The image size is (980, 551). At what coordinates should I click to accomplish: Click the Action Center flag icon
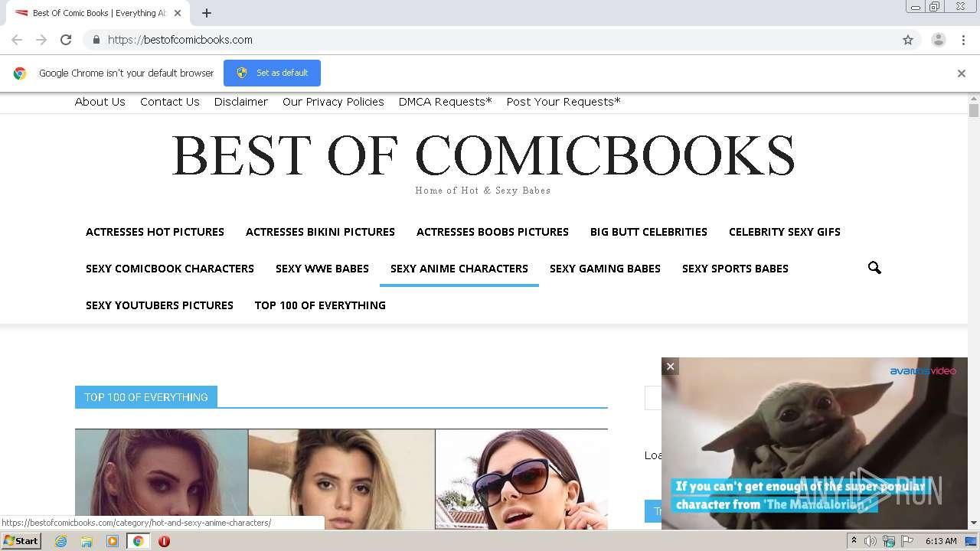pos(907,541)
